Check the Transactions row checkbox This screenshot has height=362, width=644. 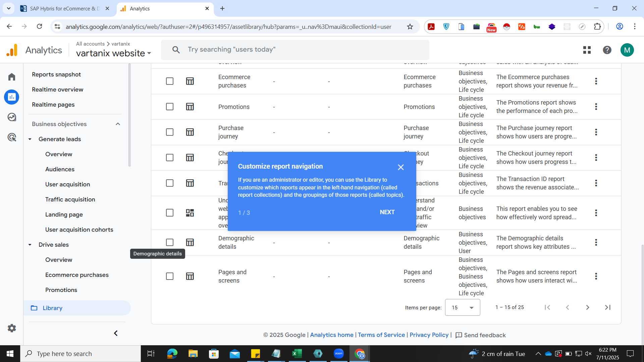pyautogui.click(x=170, y=183)
